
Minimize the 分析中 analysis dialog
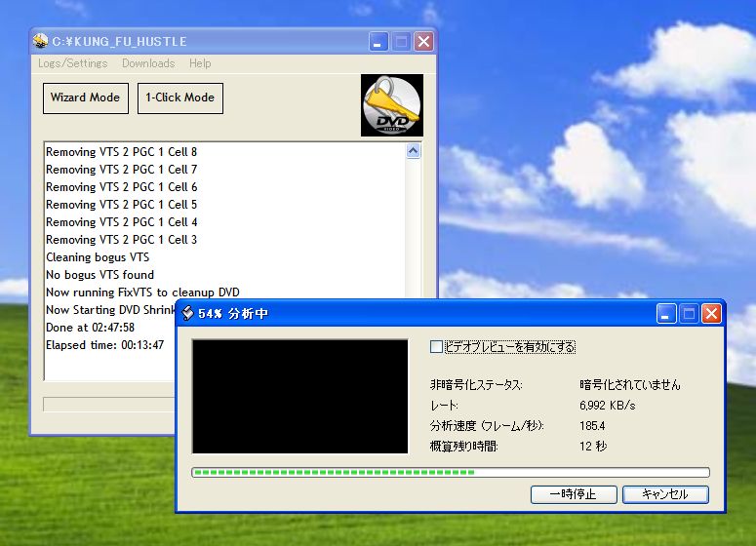coord(666,314)
